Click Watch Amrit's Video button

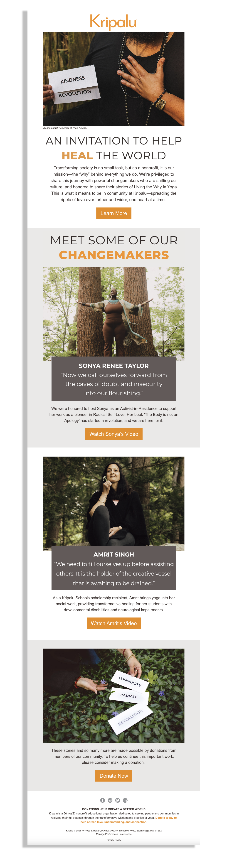coord(114,623)
